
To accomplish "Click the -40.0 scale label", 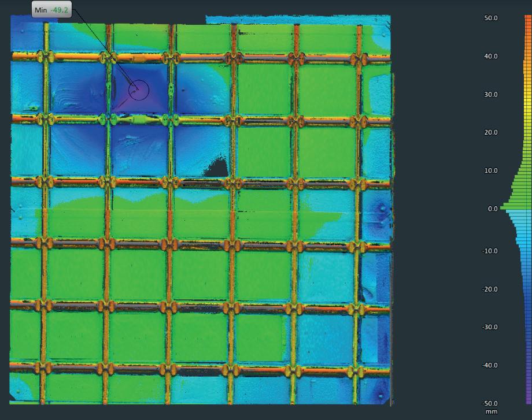I will [x=490, y=366].
